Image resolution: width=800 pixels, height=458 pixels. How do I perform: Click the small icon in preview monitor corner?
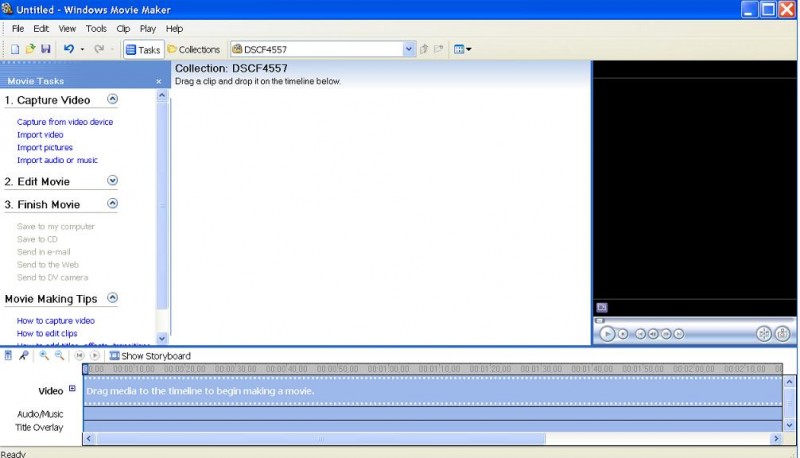[x=602, y=307]
